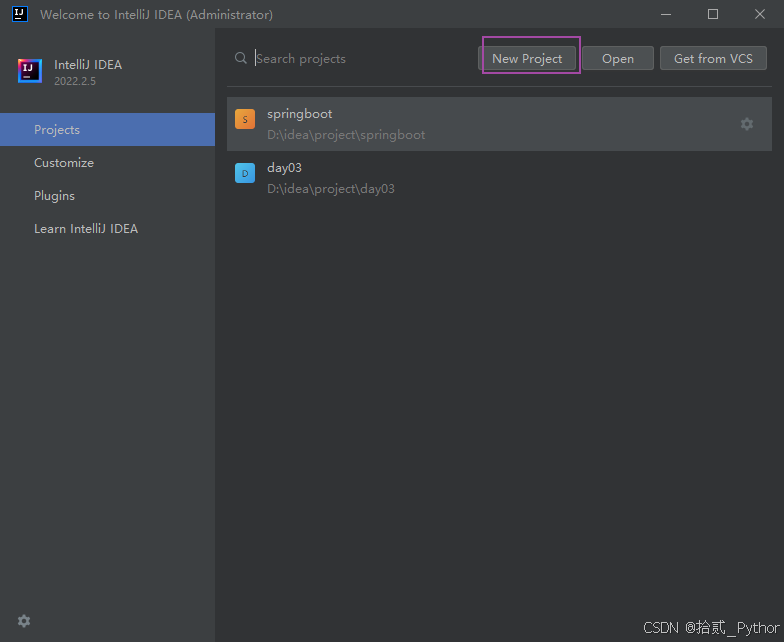Open the settings gear in the lower sidebar
784x642 pixels.
(x=24, y=620)
